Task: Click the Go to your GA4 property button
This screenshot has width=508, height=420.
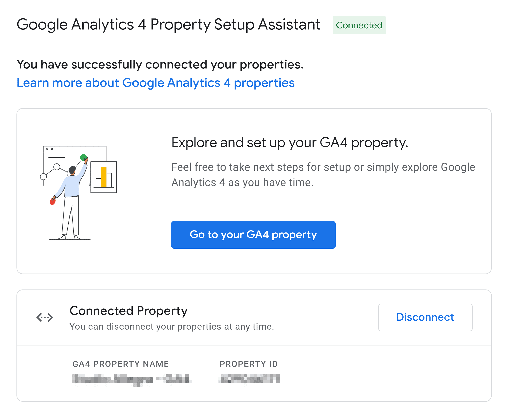Action: pyautogui.click(x=253, y=235)
